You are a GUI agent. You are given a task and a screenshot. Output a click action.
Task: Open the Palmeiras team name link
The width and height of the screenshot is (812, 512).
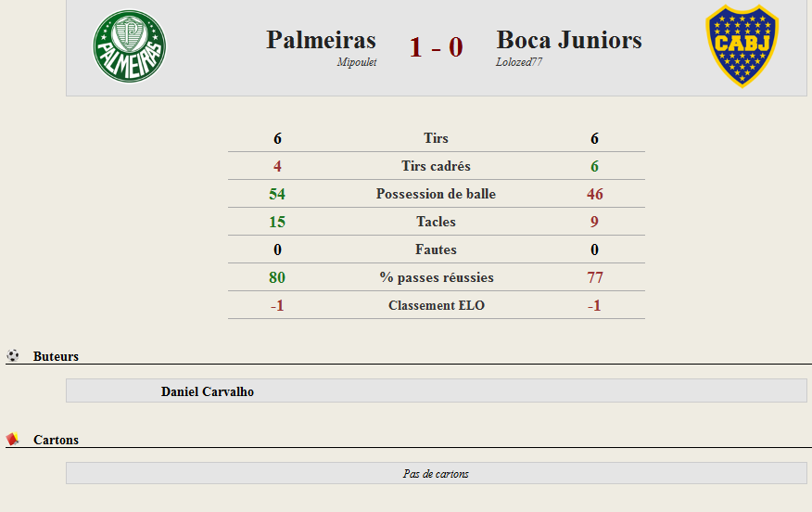321,40
